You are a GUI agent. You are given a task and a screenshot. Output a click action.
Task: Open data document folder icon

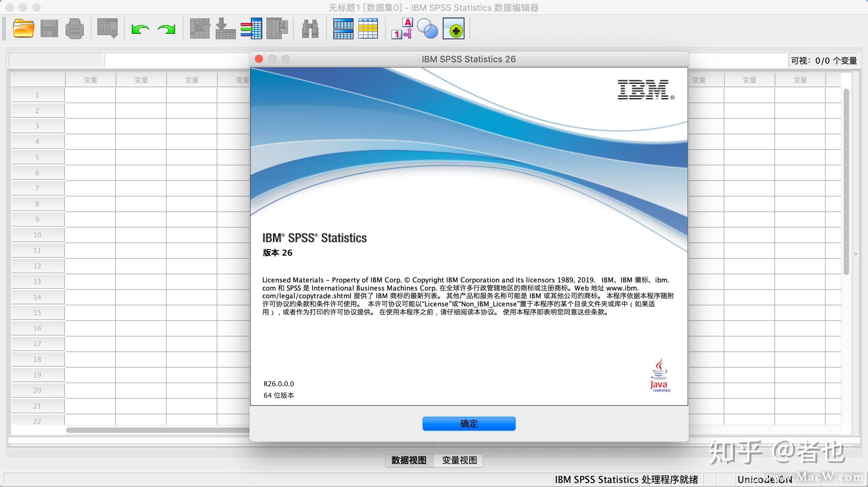[24, 28]
